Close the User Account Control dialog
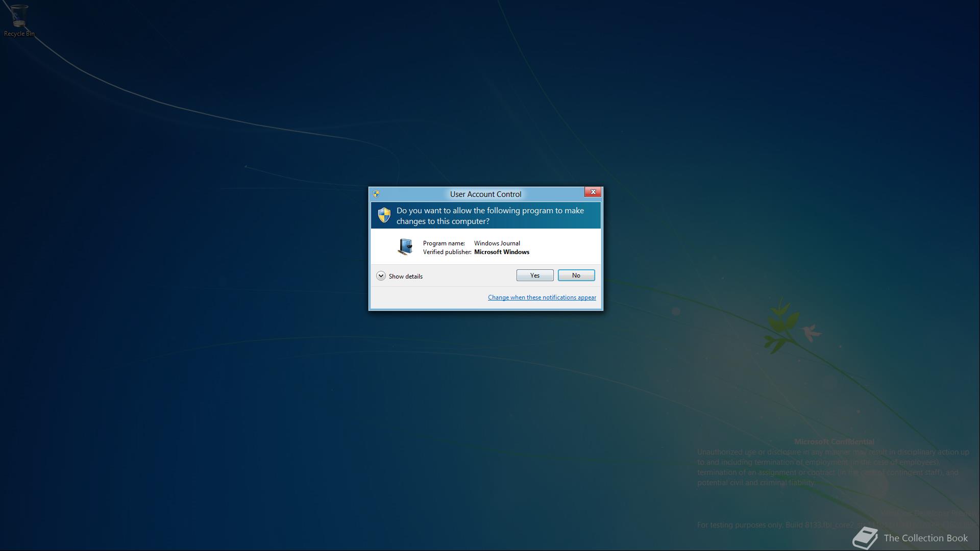This screenshot has height=551, width=980. (x=593, y=192)
